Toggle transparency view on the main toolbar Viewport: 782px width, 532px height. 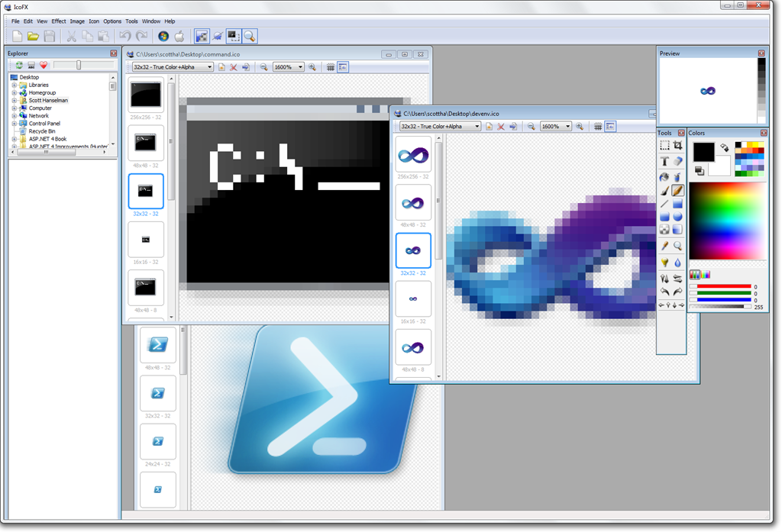click(202, 36)
